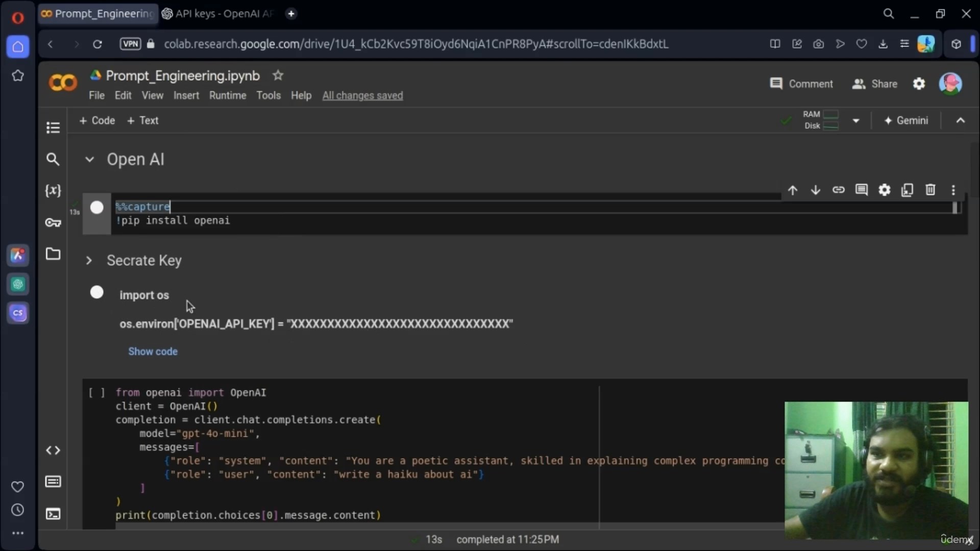The height and width of the screenshot is (551, 980).
Task: Open browser downloads icon
Action: [x=883, y=44]
